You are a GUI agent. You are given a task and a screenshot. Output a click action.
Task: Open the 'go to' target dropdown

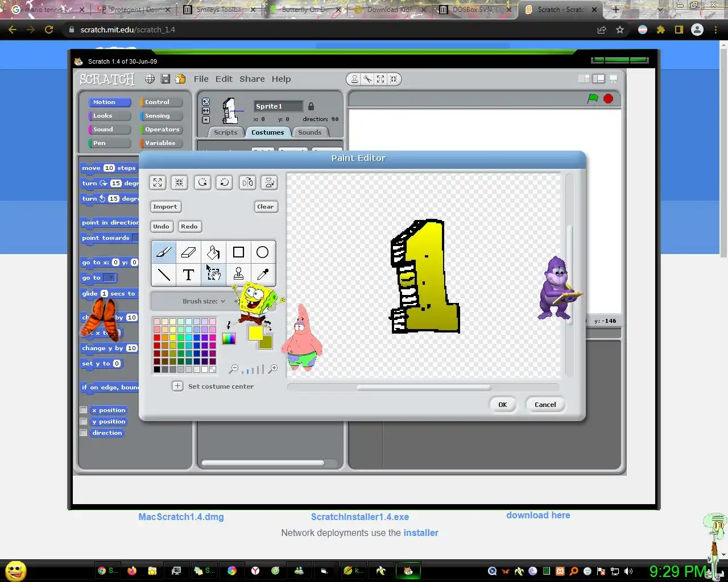[x=110, y=278]
